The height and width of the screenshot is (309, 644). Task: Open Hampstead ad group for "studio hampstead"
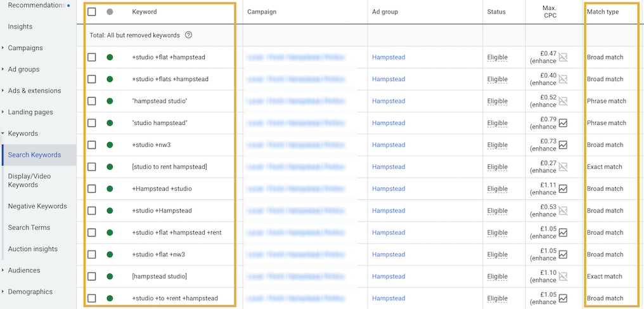tap(389, 123)
